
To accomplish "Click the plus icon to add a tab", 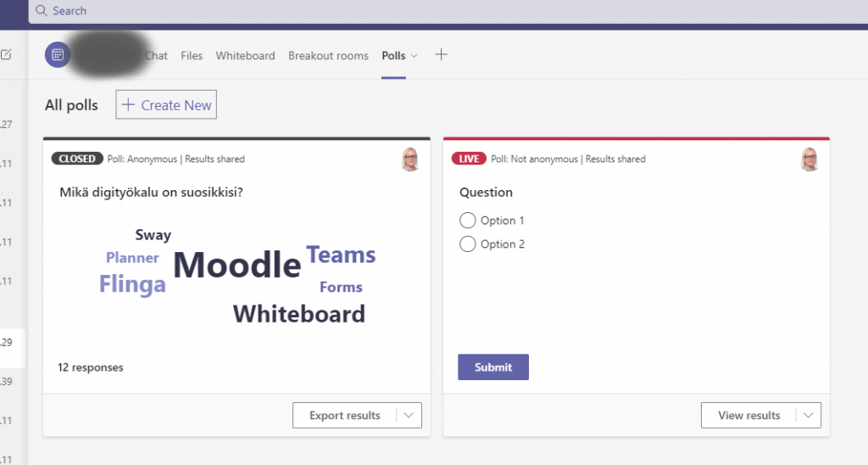I will (x=441, y=55).
